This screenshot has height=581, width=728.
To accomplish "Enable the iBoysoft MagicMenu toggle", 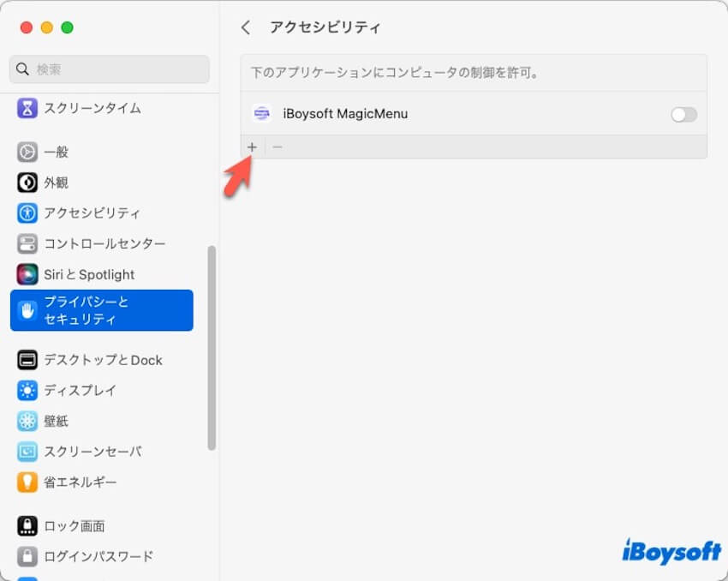I will (x=683, y=114).
